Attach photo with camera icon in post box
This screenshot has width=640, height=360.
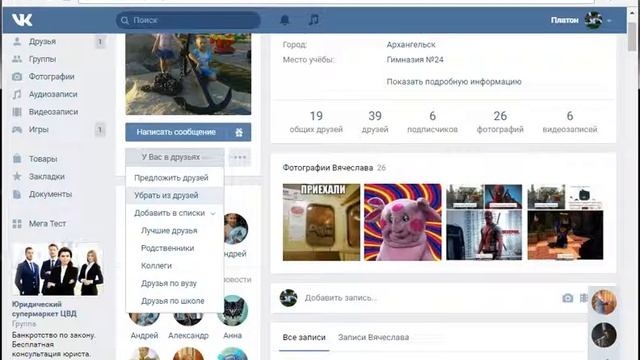tap(567, 298)
